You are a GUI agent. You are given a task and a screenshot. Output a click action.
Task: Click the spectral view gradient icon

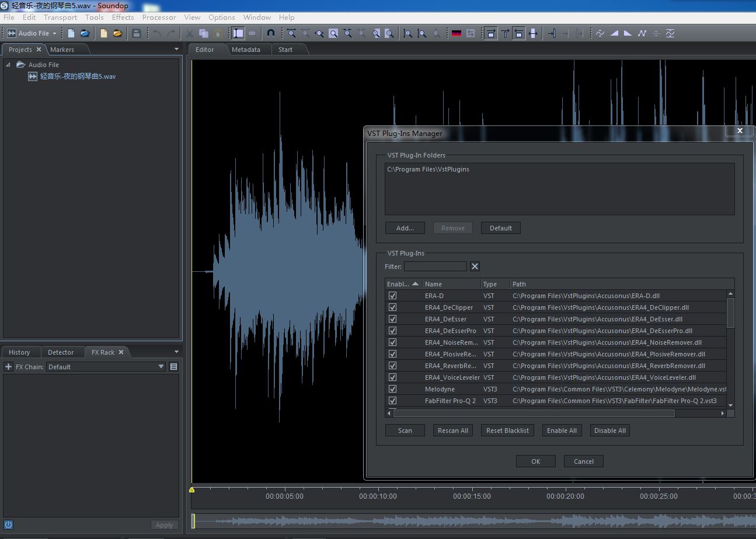tap(457, 33)
